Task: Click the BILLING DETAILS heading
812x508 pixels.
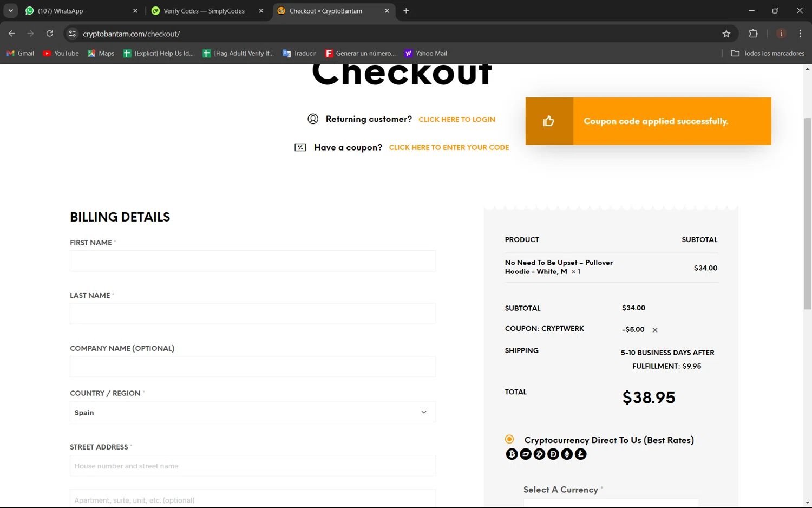Action: (120, 217)
